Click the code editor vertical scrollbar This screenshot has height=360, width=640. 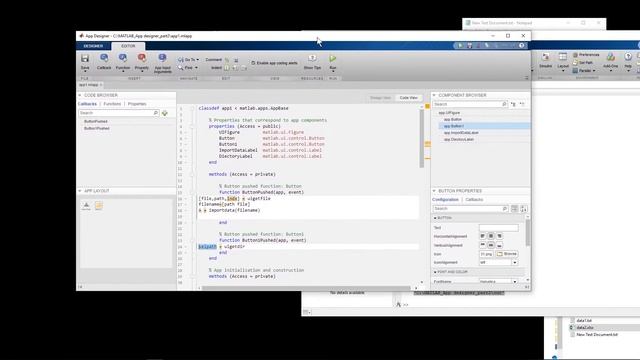pyautogui.click(x=422, y=139)
